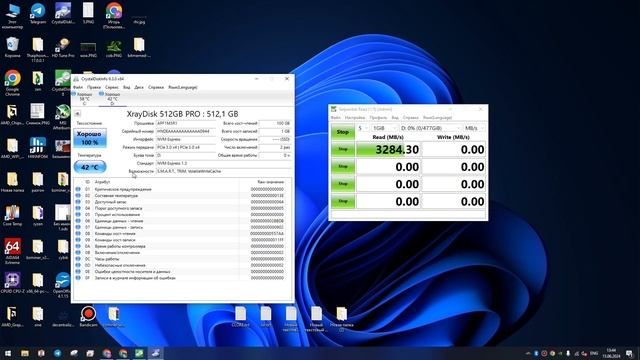The image size is (640, 360).
Task: Open the Chrome profile shortcut labeled Игорь
Action: pos(113,16)
